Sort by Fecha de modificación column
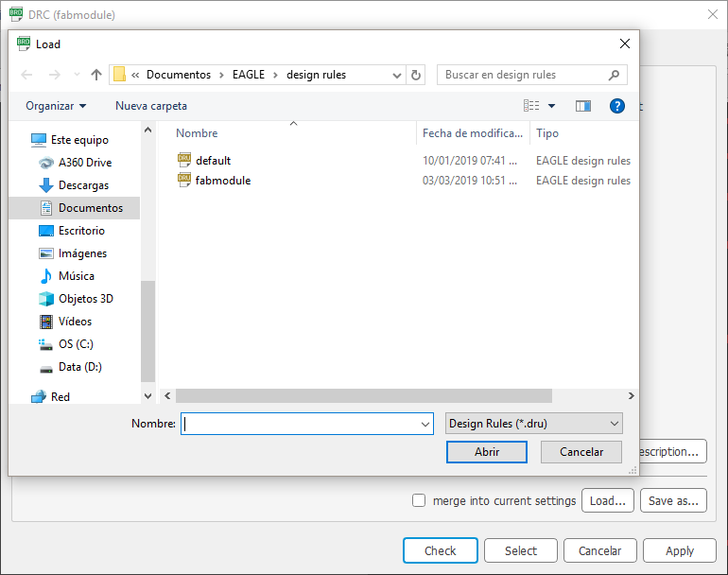Image resolution: width=728 pixels, height=575 pixels. point(473,133)
